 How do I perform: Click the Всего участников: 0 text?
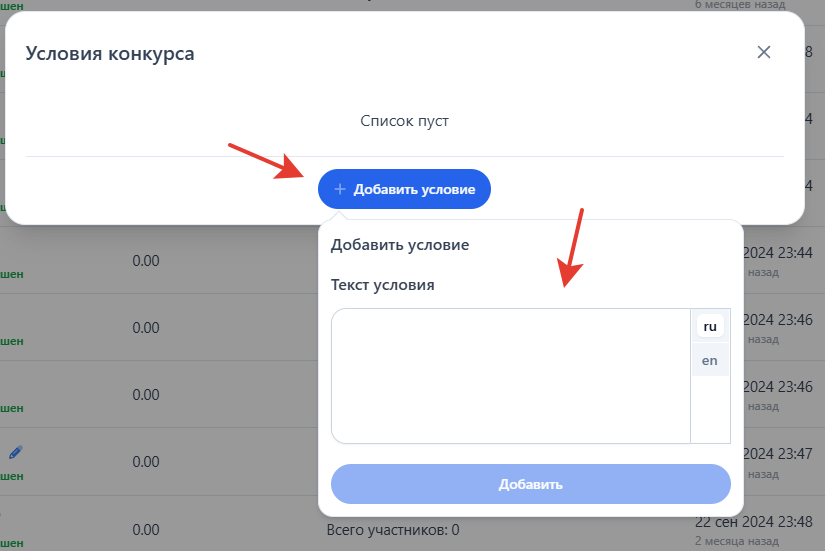[x=393, y=529]
